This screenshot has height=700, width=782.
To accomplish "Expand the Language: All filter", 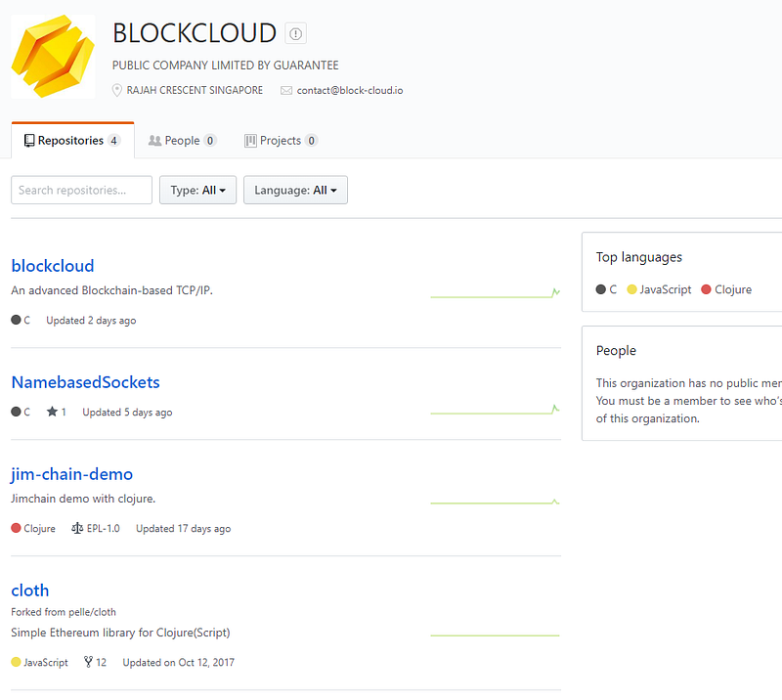I will click(x=295, y=190).
